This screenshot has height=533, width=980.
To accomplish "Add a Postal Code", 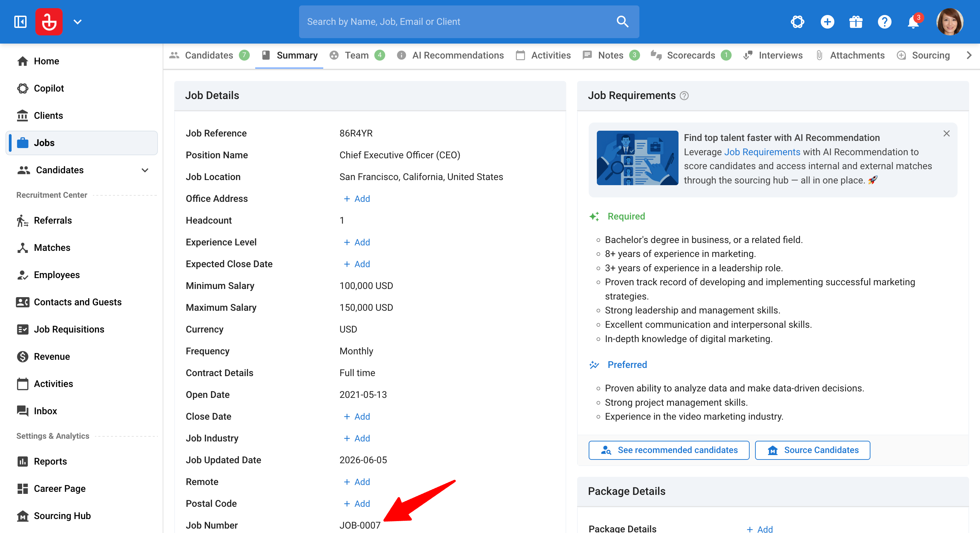I will tap(357, 504).
